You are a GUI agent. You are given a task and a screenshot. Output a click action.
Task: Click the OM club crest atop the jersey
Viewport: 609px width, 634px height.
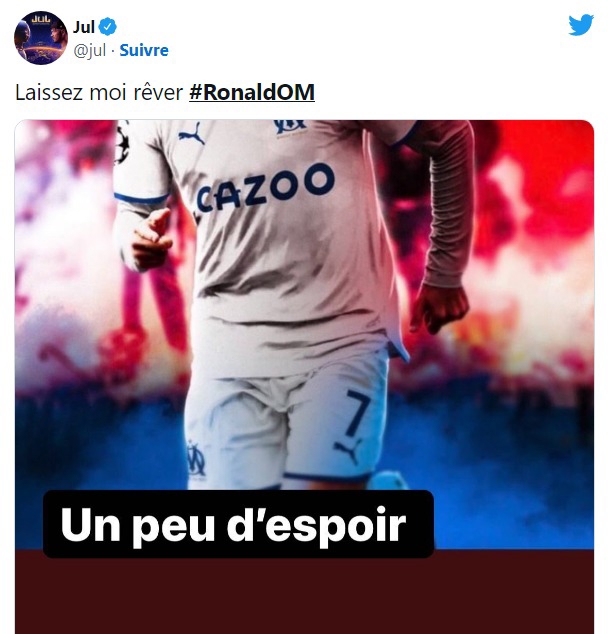point(290,127)
